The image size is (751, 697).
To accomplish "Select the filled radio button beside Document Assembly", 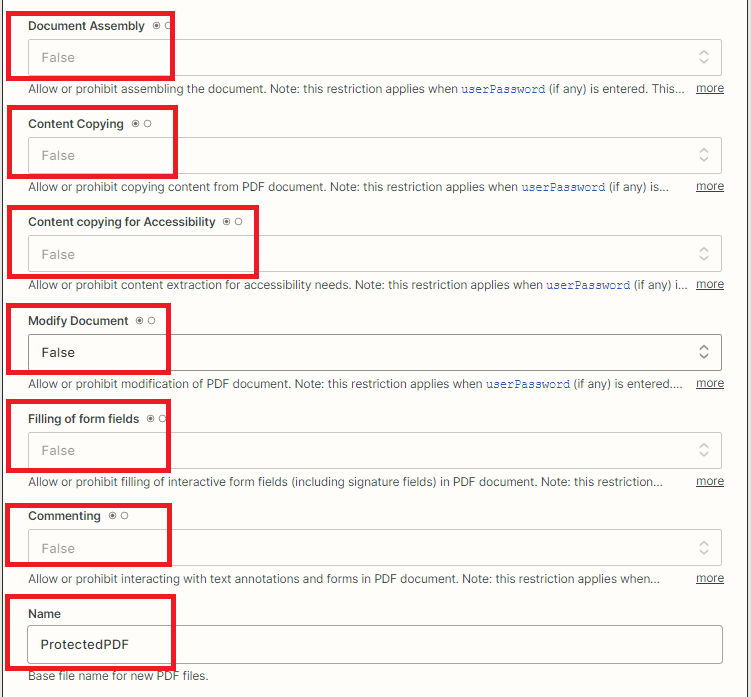I will [x=156, y=26].
